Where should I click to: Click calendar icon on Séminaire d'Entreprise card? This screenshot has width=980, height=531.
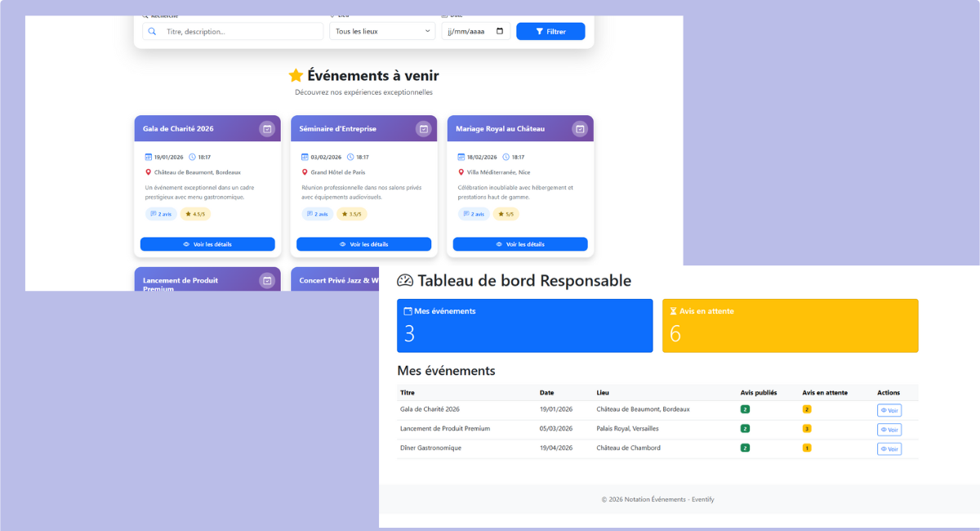pyautogui.click(x=423, y=129)
